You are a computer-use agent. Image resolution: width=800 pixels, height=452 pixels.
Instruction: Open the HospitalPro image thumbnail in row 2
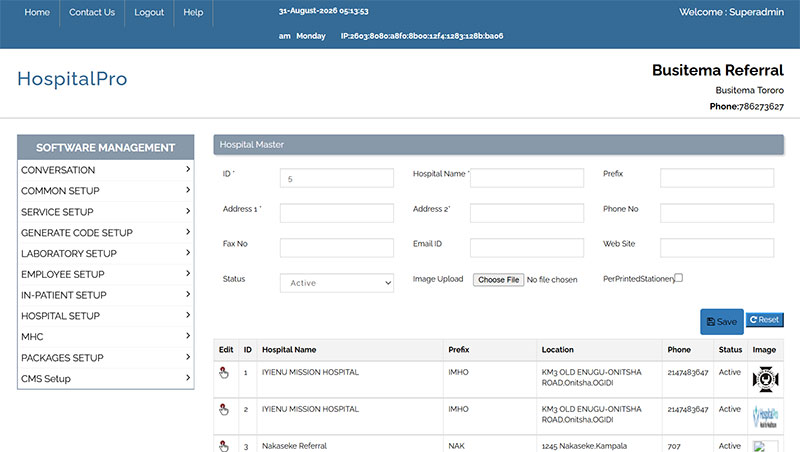pyautogui.click(x=765, y=416)
